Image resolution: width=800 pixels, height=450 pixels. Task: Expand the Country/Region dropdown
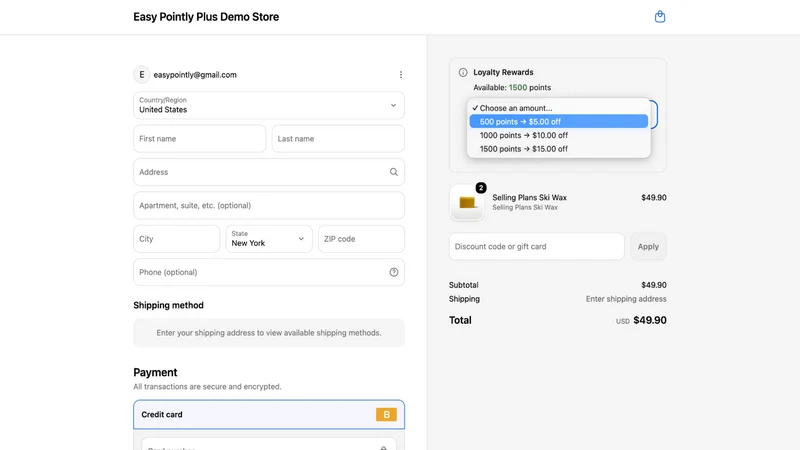coord(269,105)
